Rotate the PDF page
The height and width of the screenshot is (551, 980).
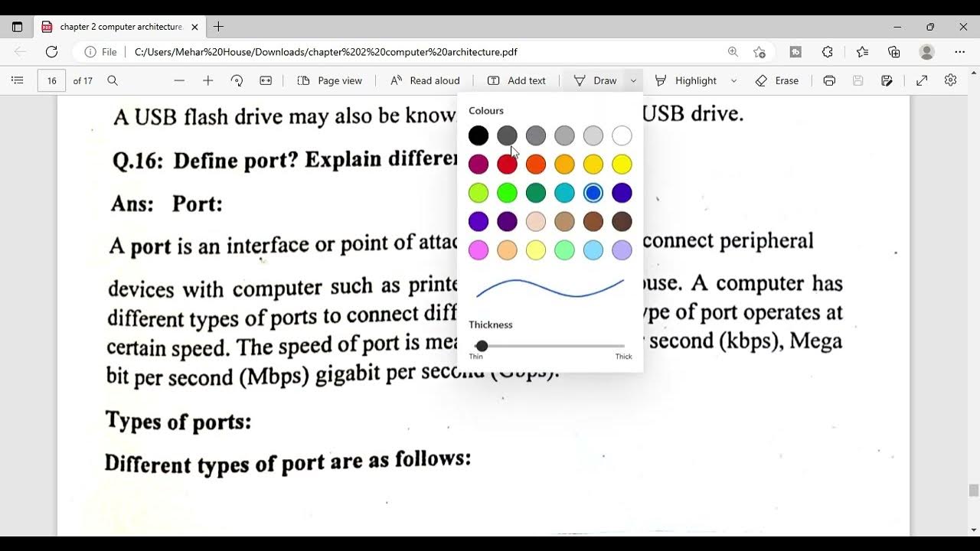237,80
